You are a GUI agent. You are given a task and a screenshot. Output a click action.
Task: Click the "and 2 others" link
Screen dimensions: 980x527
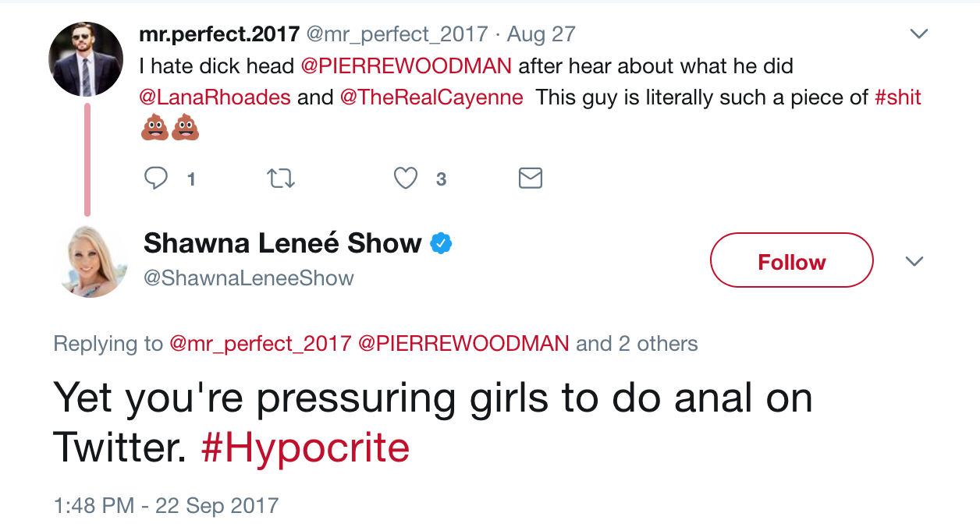point(637,344)
